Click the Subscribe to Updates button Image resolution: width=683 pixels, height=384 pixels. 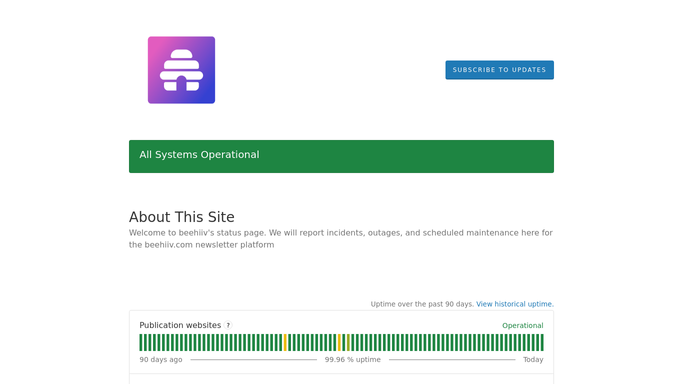[x=499, y=70]
